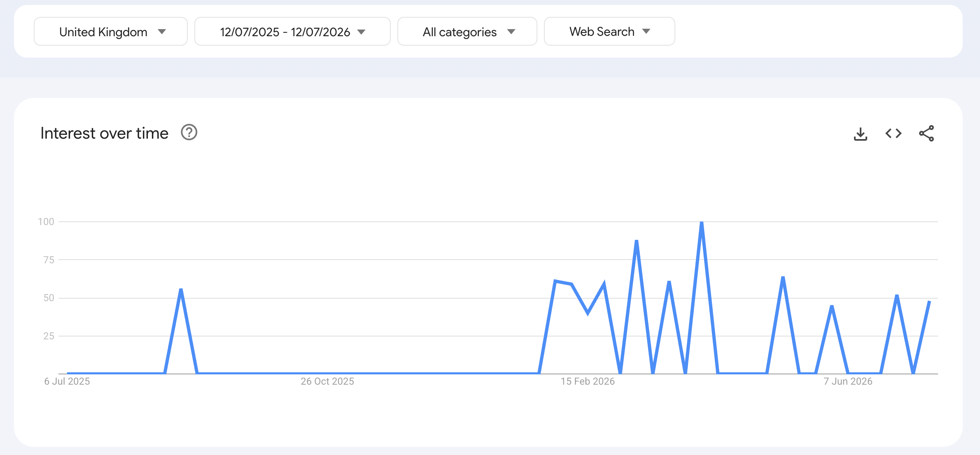Open the date range 12/07/2025 - 12/07/2026 dropdown
The image size is (980, 455).
[292, 31]
